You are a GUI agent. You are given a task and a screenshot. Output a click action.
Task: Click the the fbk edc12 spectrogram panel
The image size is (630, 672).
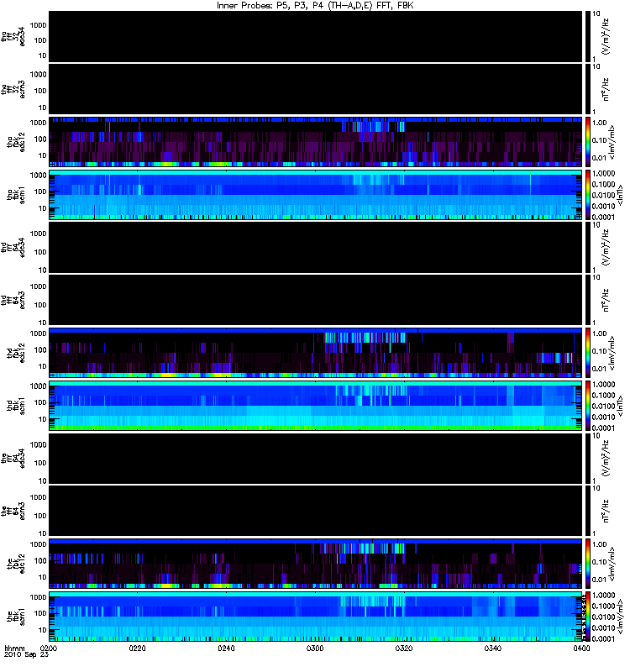point(316,564)
